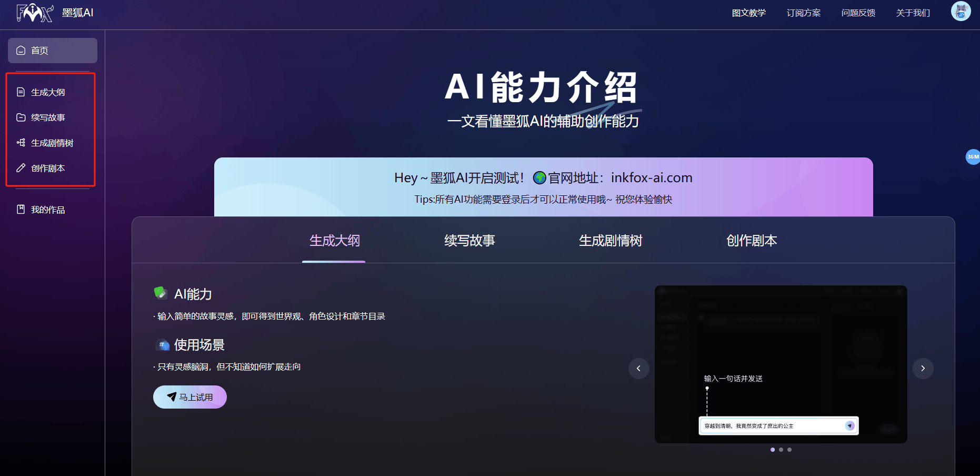Click the 首页 home icon in sidebar
This screenshot has height=476, width=980.
pos(21,51)
